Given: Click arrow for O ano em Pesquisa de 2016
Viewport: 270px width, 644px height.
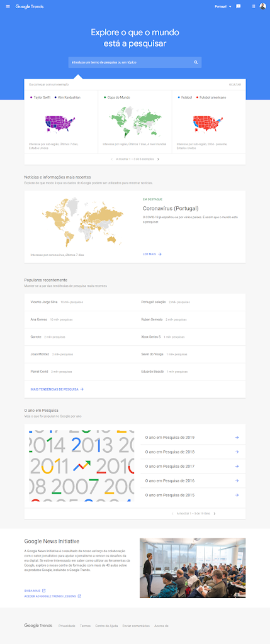Looking at the screenshot, I should tap(237, 480).
